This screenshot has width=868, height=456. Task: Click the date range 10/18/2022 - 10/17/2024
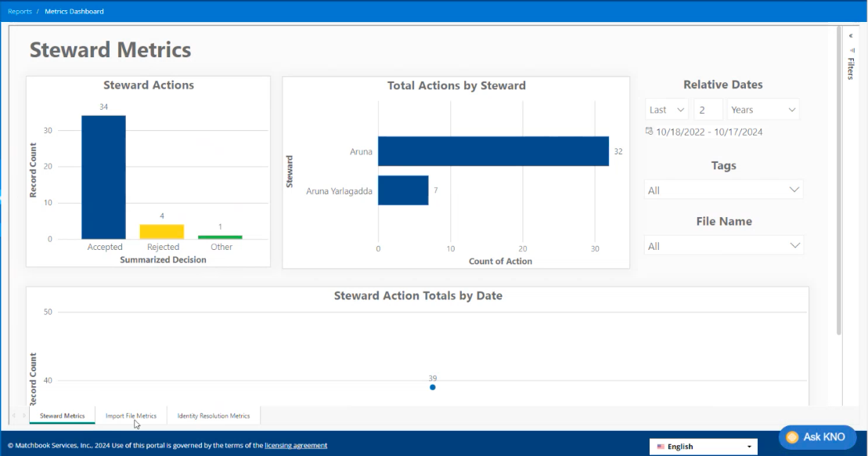pyautogui.click(x=709, y=132)
